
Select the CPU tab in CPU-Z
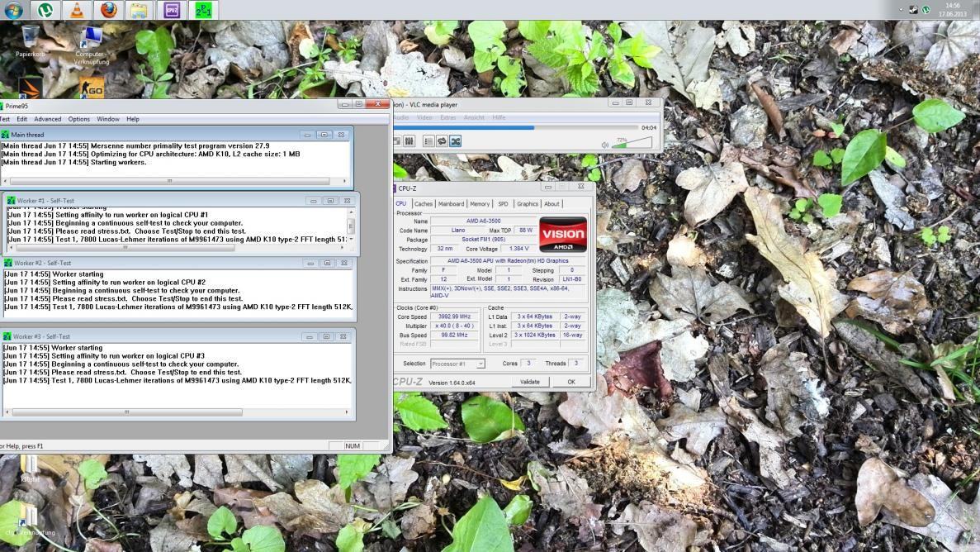(401, 204)
